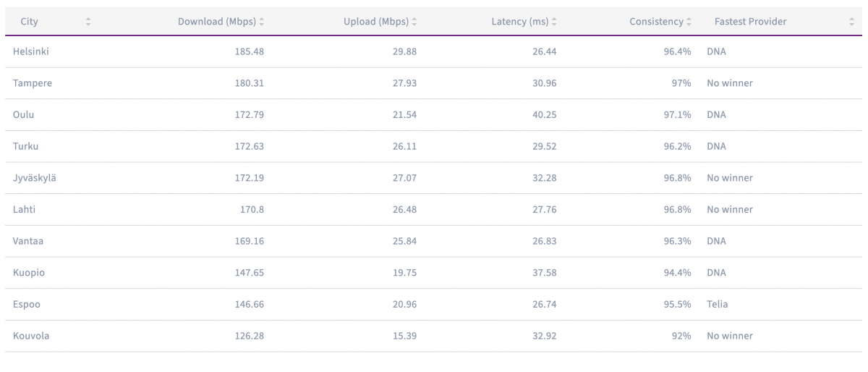Click Turku's 26.11 upload value

[404, 146]
